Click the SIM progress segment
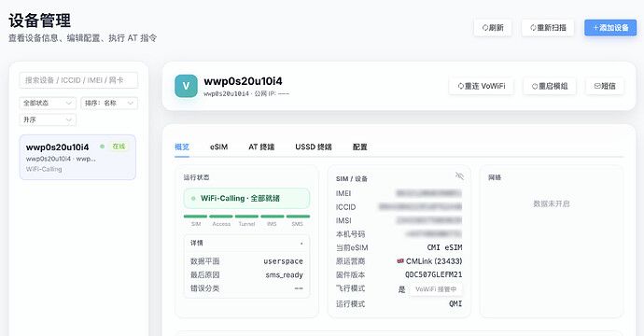Screen dimensions: 644x336 tap(195, 216)
